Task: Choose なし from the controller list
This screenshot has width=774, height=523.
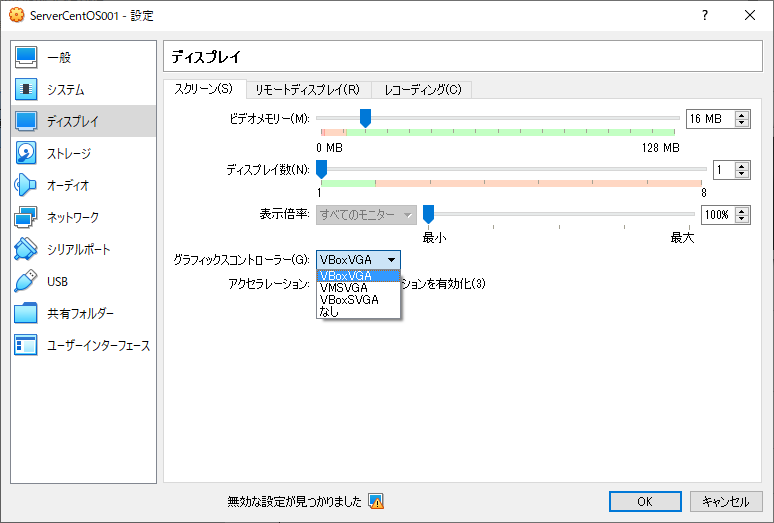Action: [358, 311]
